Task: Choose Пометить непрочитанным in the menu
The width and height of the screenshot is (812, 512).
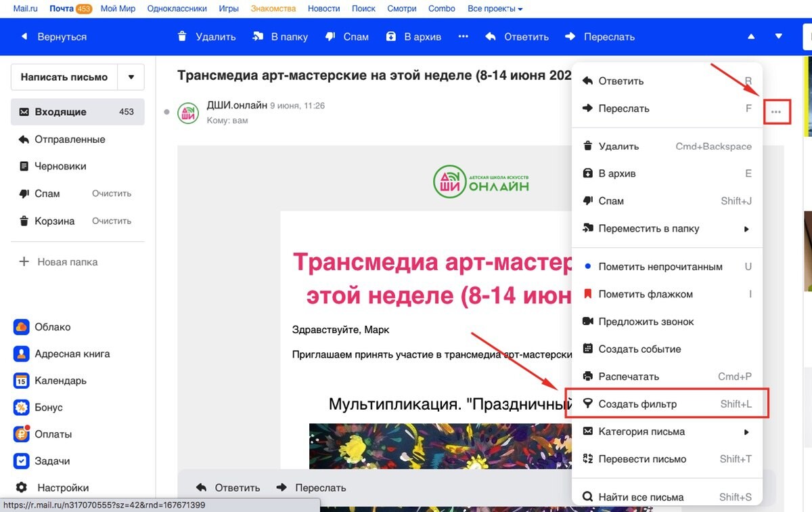Action: (x=660, y=267)
